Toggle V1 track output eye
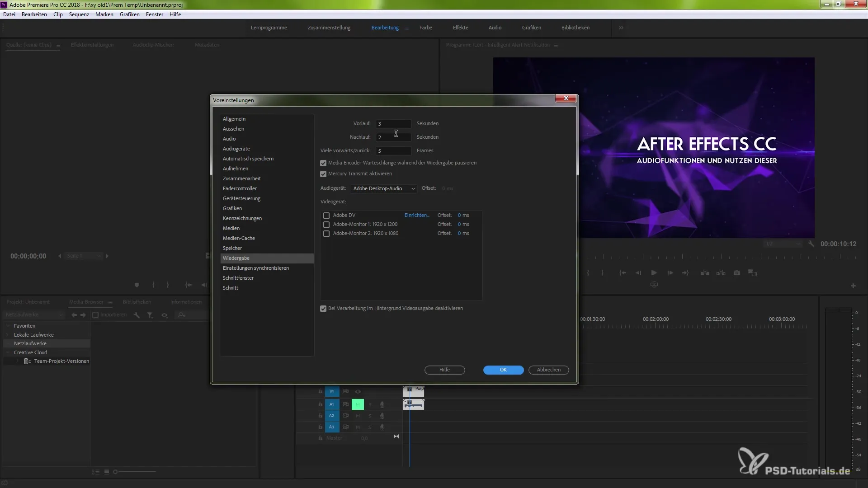The height and width of the screenshot is (488, 868). tap(358, 391)
